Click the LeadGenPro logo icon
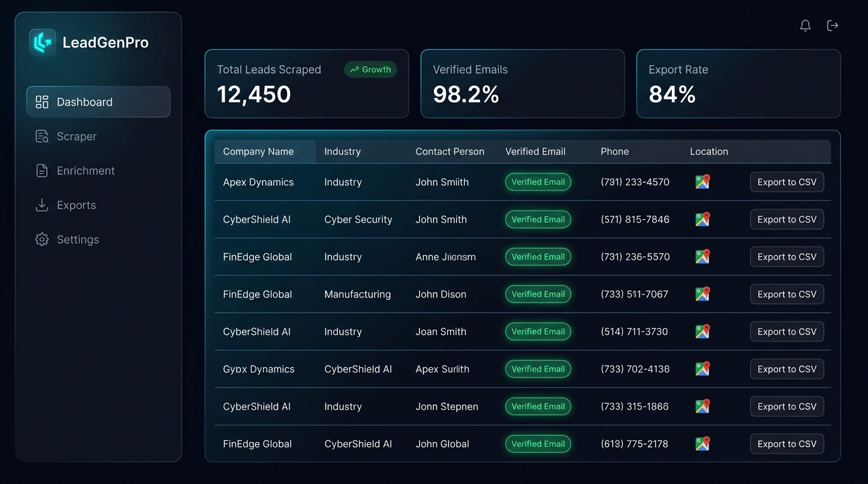The image size is (868, 484). point(42,43)
